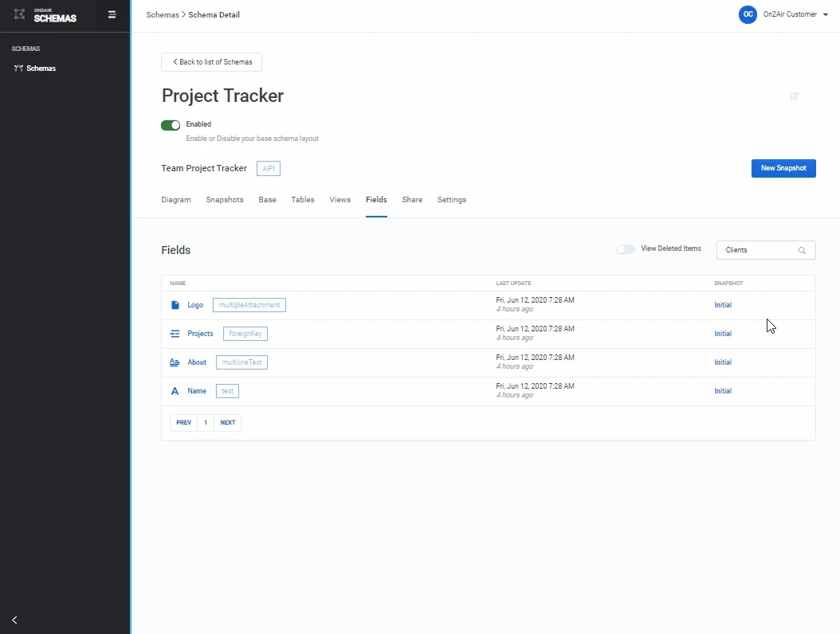The height and width of the screenshot is (634, 840).
Task: Click the About multiline text icon
Action: click(175, 362)
